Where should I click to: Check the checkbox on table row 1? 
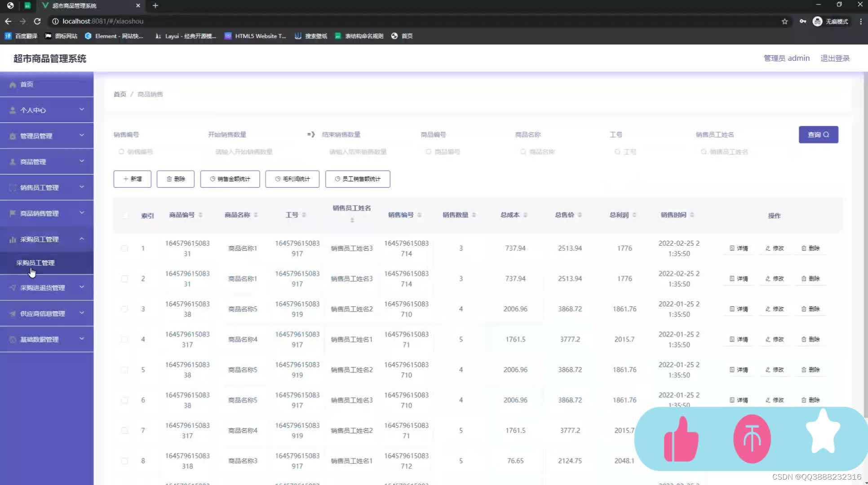(125, 248)
